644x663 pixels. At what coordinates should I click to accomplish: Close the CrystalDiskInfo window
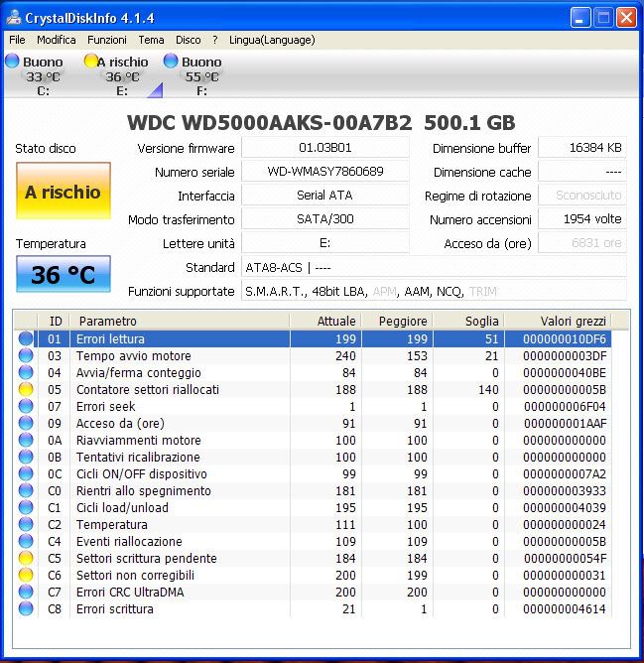point(627,17)
